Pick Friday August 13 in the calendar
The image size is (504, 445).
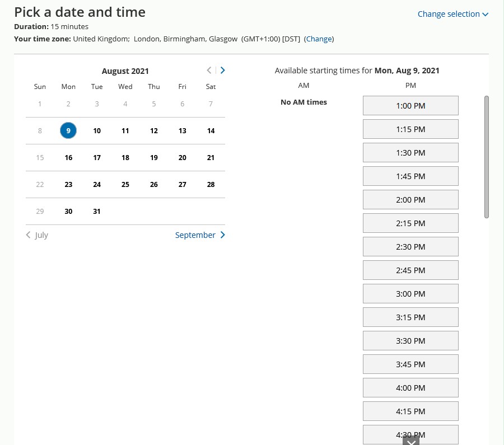(182, 131)
